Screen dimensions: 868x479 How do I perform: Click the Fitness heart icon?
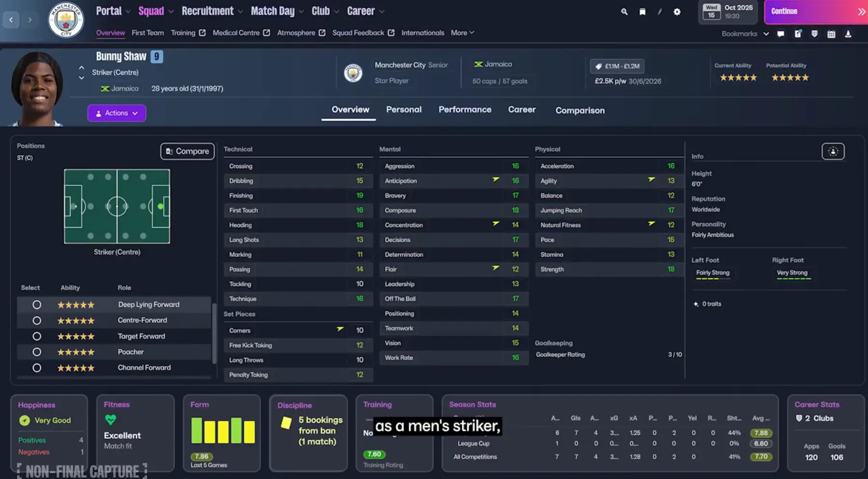tap(110, 420)
